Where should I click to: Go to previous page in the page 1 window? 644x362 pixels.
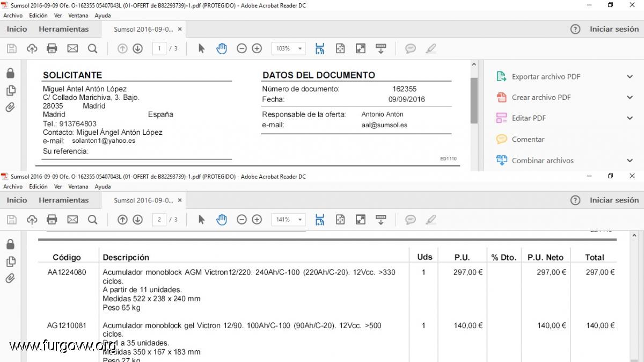pyautogui.click(x=122, y=49)
